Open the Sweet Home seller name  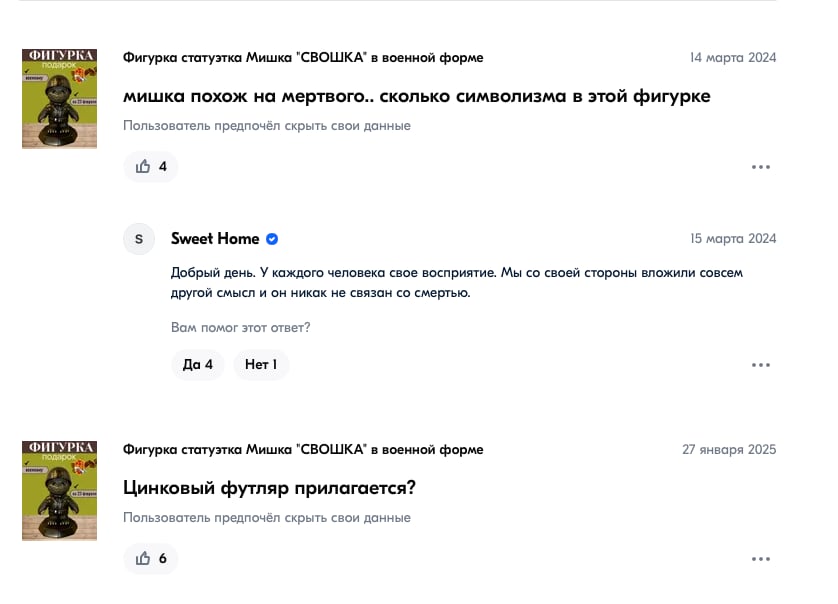(215, 239)
